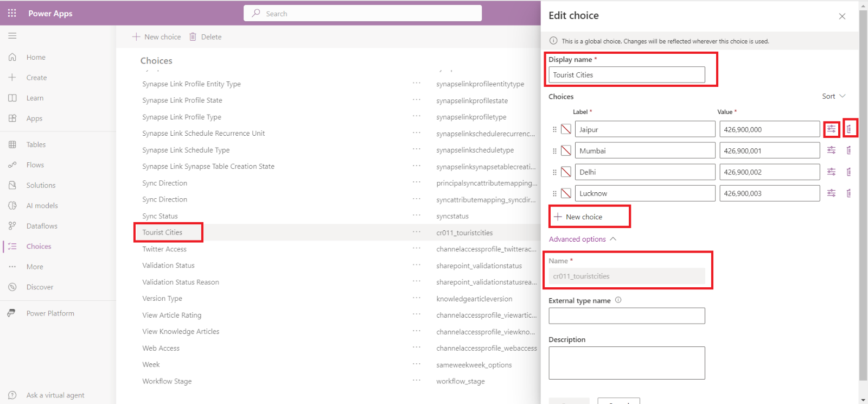868x404 pixels.
Task: Open more options for Tourist Cities row
Action: 416,232
